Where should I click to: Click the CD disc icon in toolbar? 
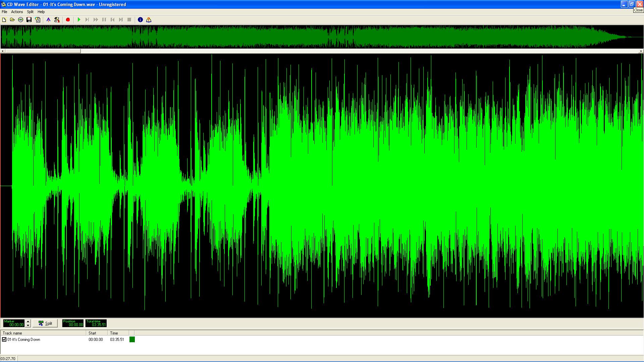tap(21, 20)
